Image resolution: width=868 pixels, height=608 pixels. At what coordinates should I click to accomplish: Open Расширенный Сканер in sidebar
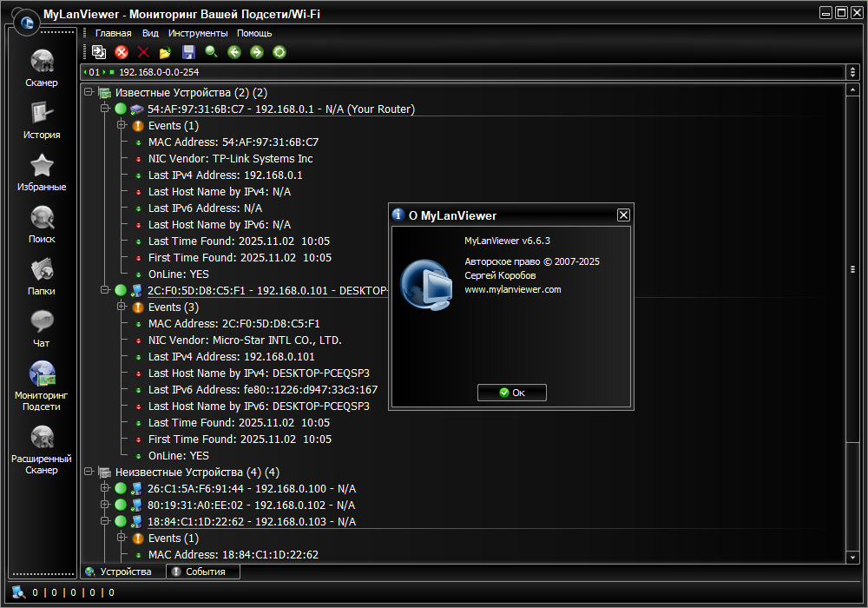(x=42, y=449)
